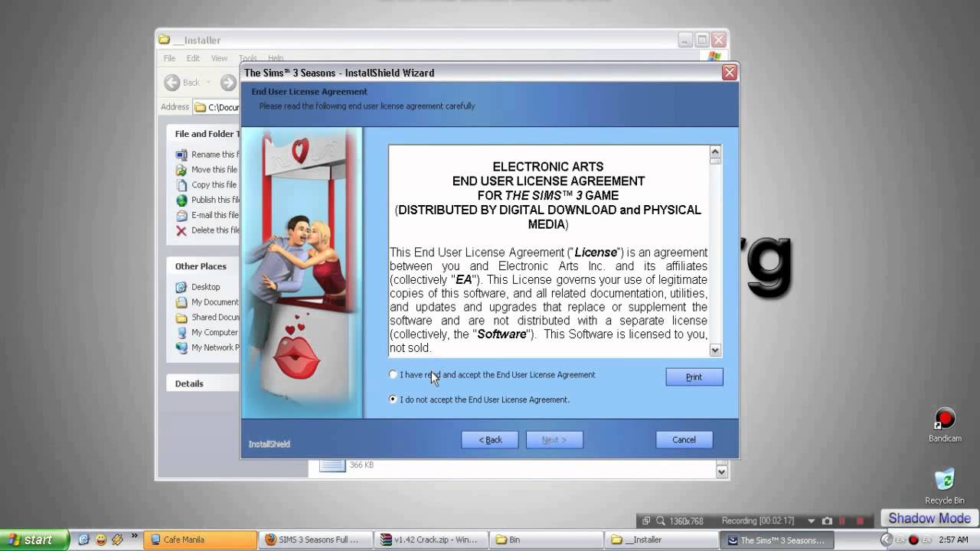
Task: Open View menu in __Installer window
Action: pos(219,58)
